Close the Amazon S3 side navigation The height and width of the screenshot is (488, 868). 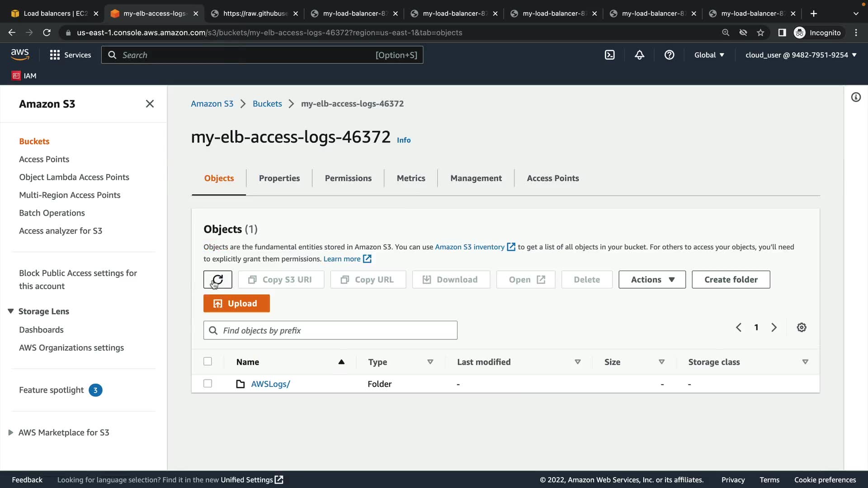pyautogui.click(x=150, y=104)
